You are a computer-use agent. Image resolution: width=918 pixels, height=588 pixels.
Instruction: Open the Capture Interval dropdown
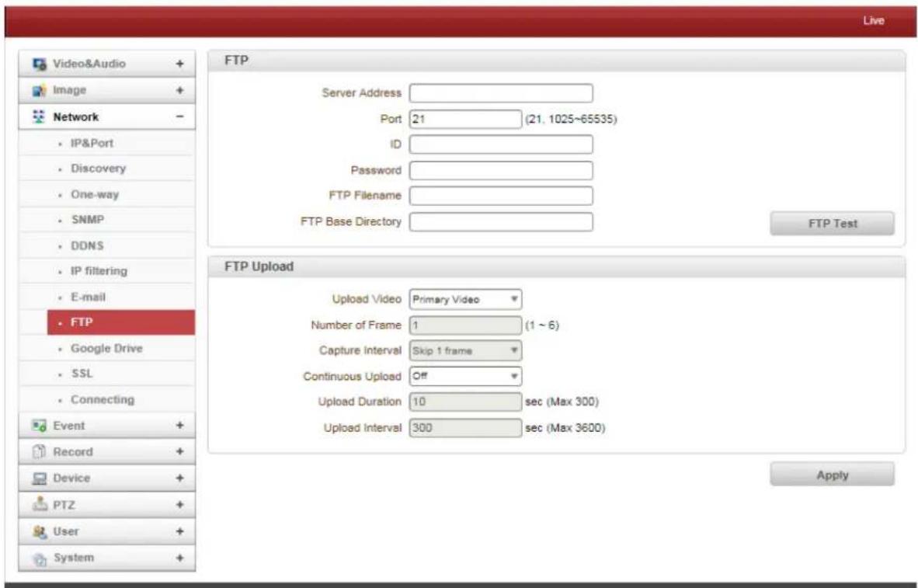465,351
